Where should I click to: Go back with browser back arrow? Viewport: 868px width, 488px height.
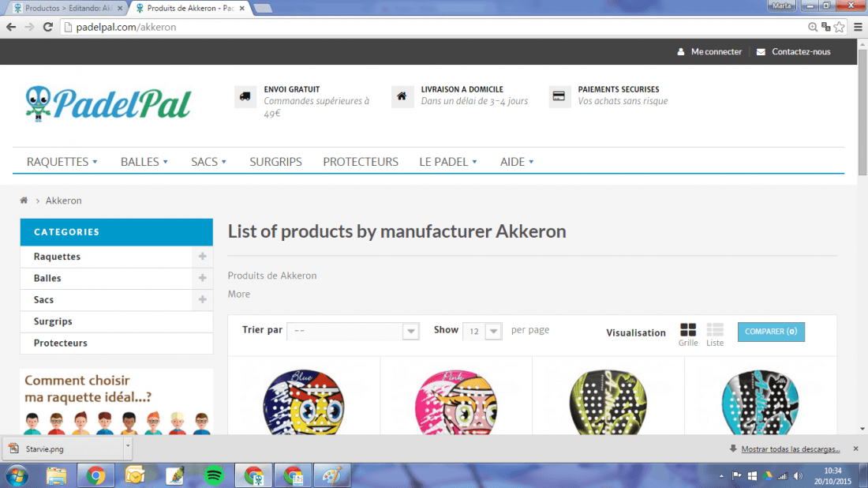point(11,27)
